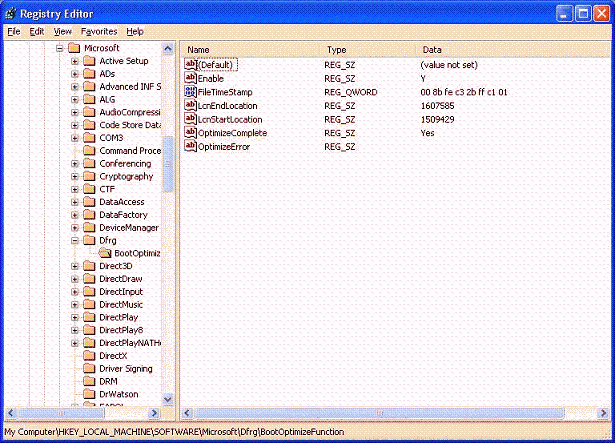Click the Driver Signing folder icon

pos(89,369)
